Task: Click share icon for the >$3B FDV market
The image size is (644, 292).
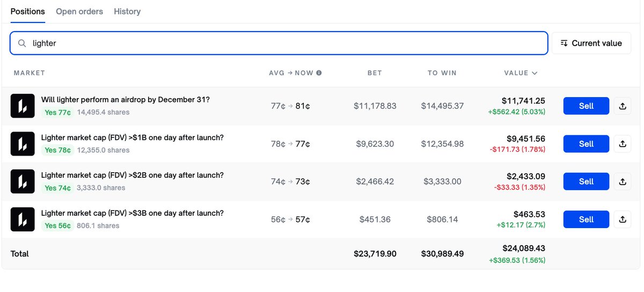Action: pyautogui.click(x=623, y=220)
